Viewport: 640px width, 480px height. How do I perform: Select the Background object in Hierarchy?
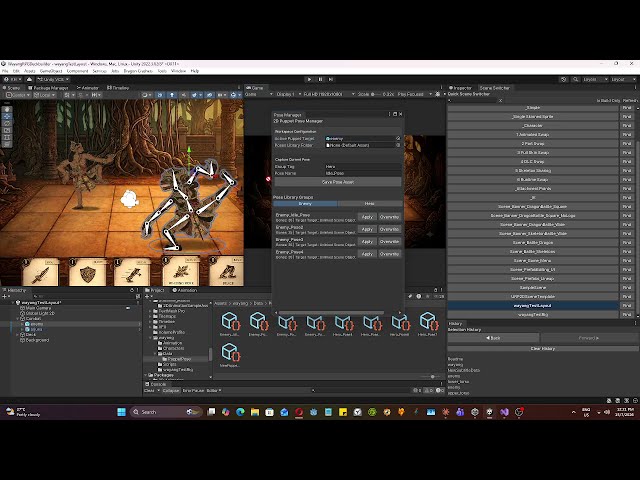tap(37, 340)
